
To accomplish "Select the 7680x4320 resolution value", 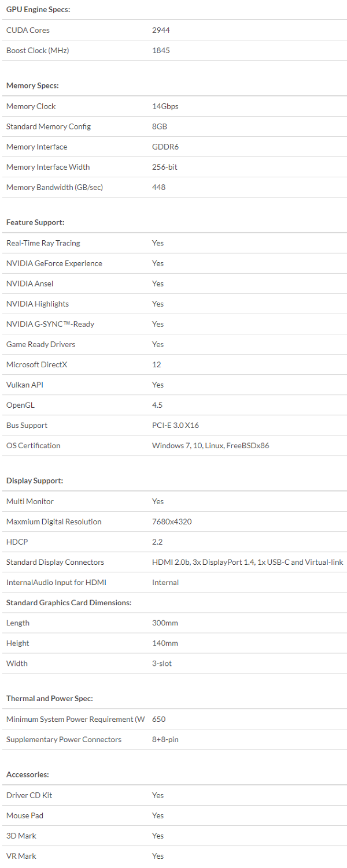I will [x=172, y=521].
